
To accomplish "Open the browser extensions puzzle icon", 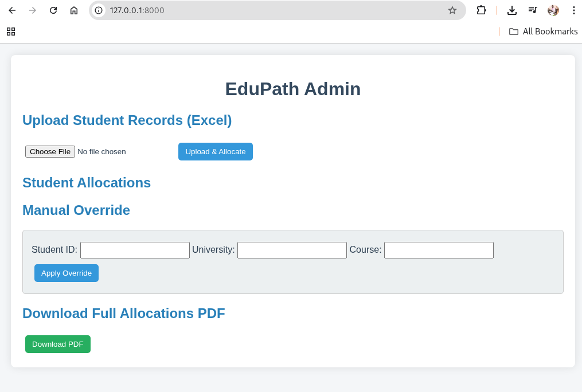I will 481,10.
